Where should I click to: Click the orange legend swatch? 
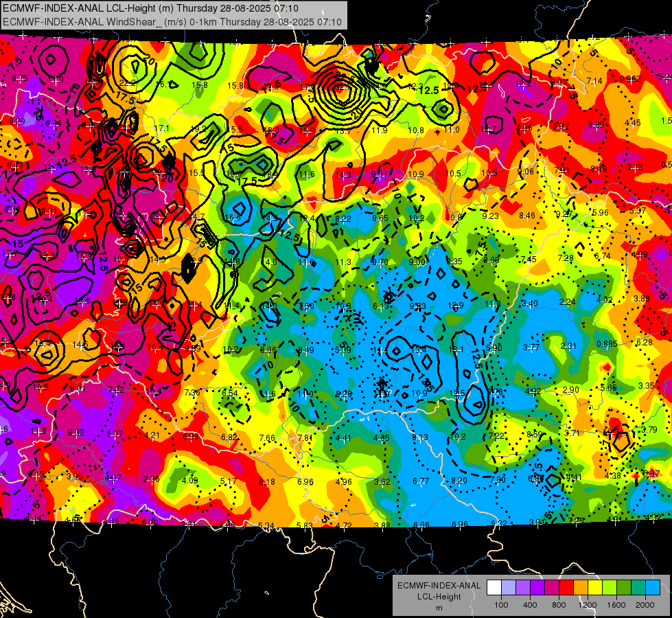point(581,588)
